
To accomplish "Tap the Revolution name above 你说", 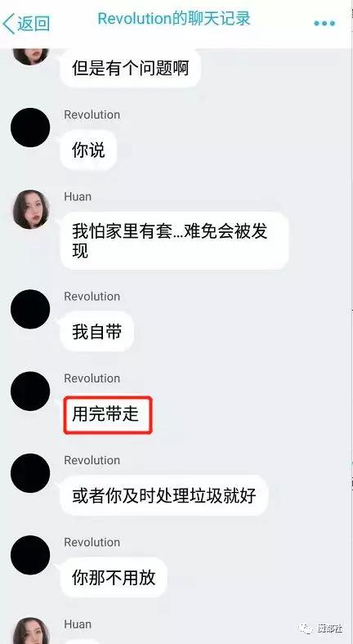I will pos(92,114).
